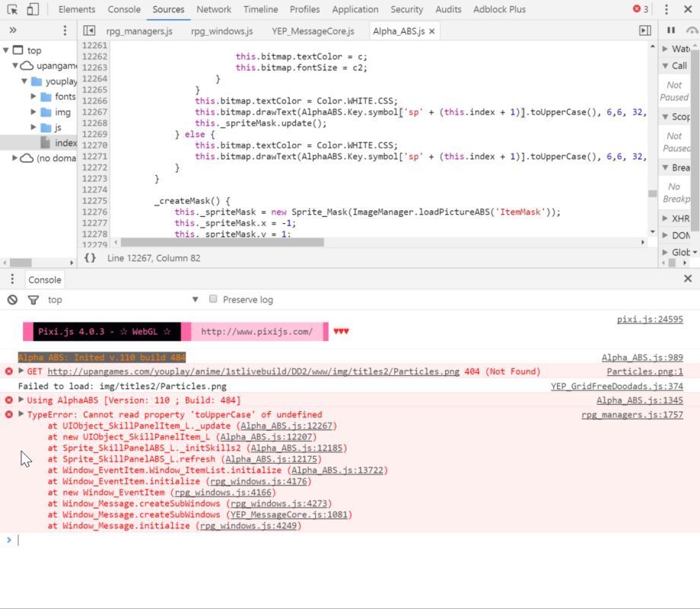700x609 pixels.
Task: Close the Alpha_ABS.js file tab
Action: click(431, 31)
